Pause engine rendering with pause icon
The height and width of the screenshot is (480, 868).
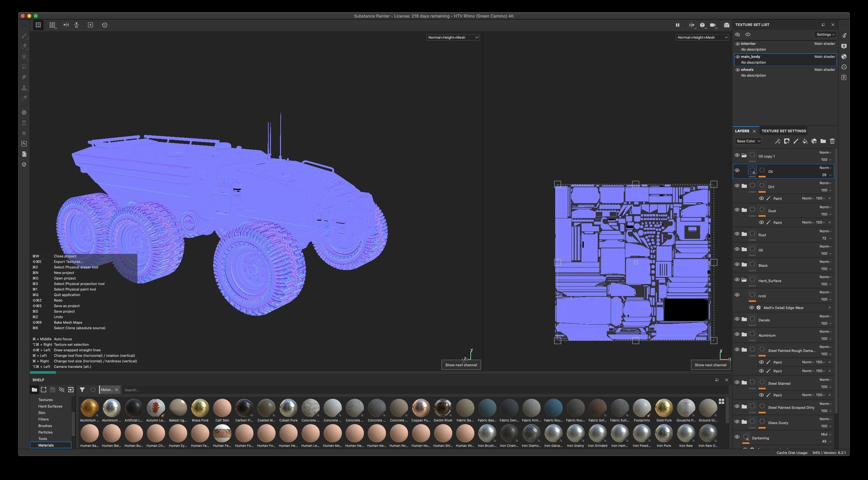coord(677,25)
